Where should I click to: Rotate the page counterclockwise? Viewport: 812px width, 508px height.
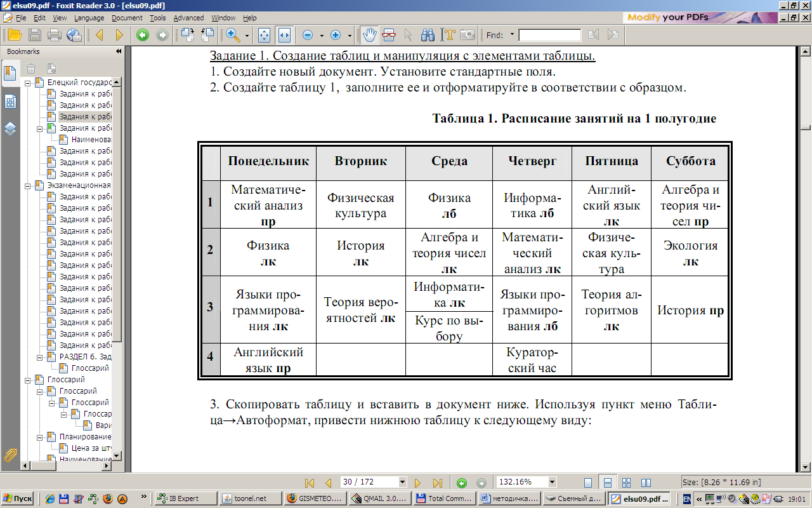(207, 35)
